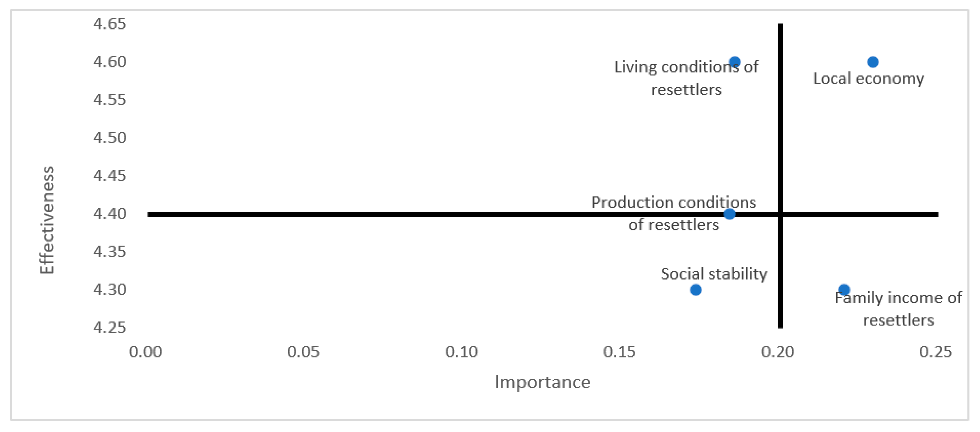The image size is (980, 432).
Task: Click the Production conditions data point
Action: point(729,214)
